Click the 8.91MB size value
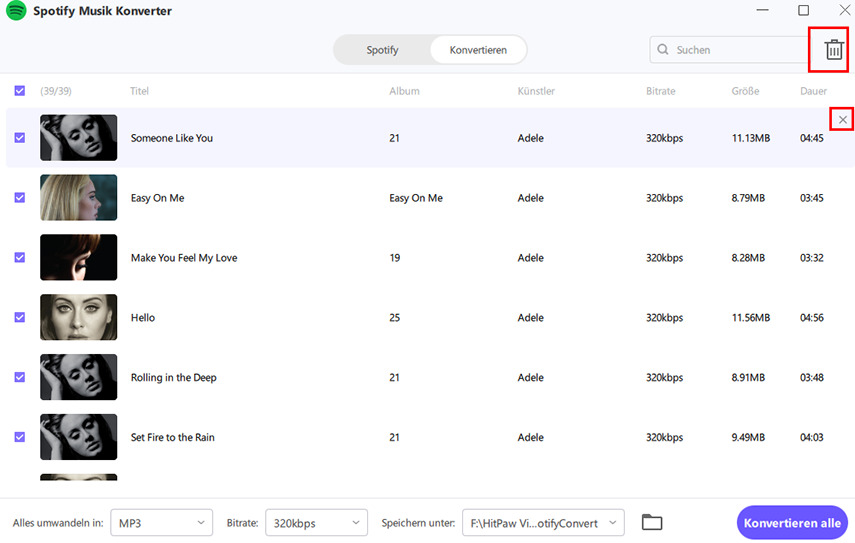 (748, 377)
